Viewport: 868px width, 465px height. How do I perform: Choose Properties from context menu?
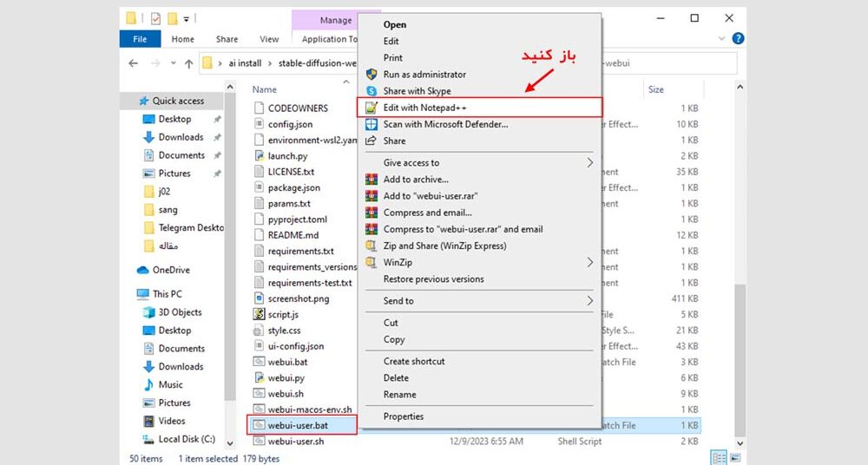pos(403,416)
